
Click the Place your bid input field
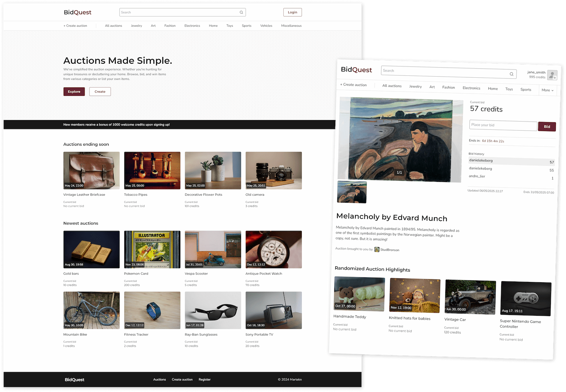click(503, 125)
